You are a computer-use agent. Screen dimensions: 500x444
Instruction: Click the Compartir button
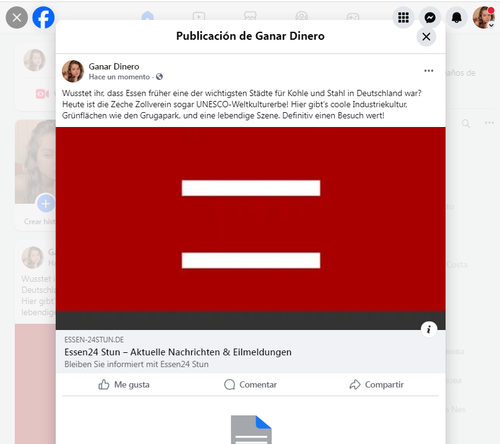tap(376, 385)
